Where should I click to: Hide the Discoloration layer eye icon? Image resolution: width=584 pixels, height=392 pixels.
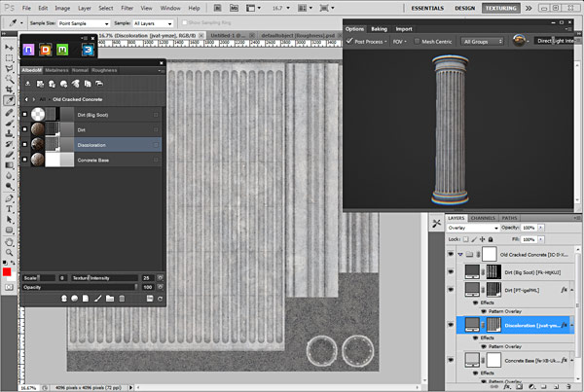[451, 325]
